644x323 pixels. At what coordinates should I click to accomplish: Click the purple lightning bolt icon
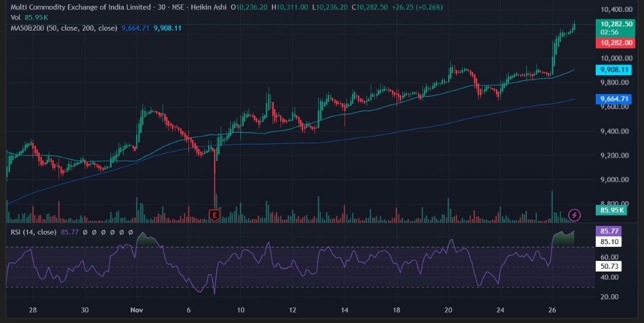575,215
